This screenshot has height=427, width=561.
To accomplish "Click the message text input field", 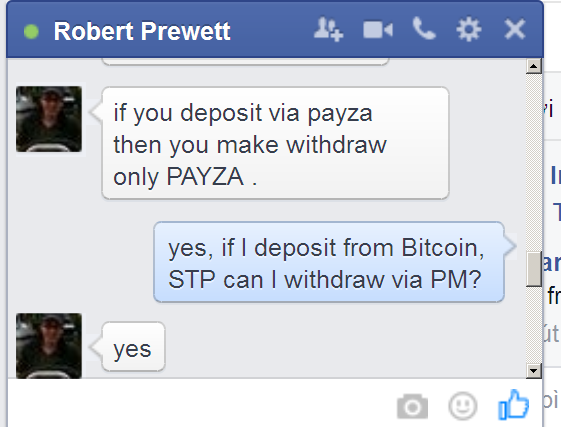I will (x=200, y=404).
